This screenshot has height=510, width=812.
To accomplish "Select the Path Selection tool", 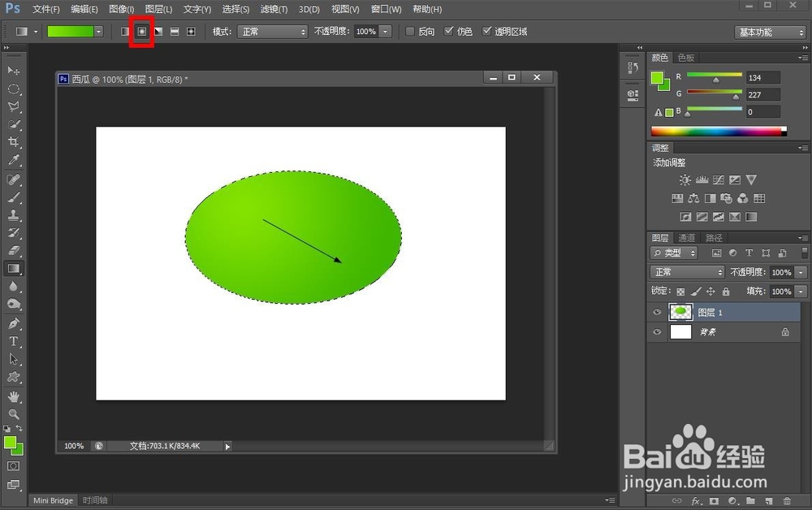I will [x=14, y=359].
